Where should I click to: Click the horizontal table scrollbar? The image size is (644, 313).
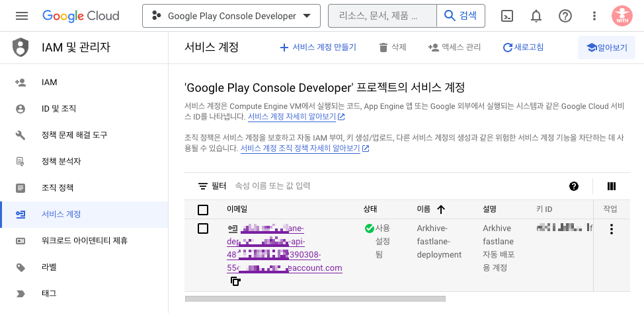[x=315, y=298]
